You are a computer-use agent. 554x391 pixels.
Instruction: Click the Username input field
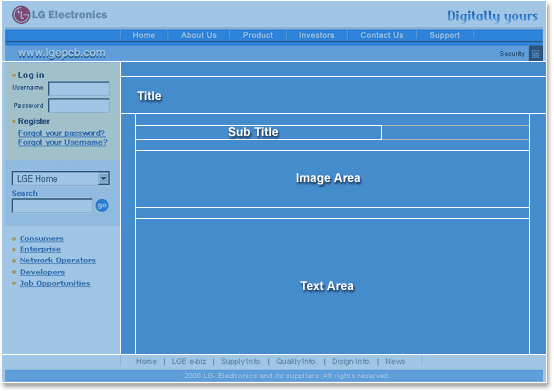[x=79, y=89]
